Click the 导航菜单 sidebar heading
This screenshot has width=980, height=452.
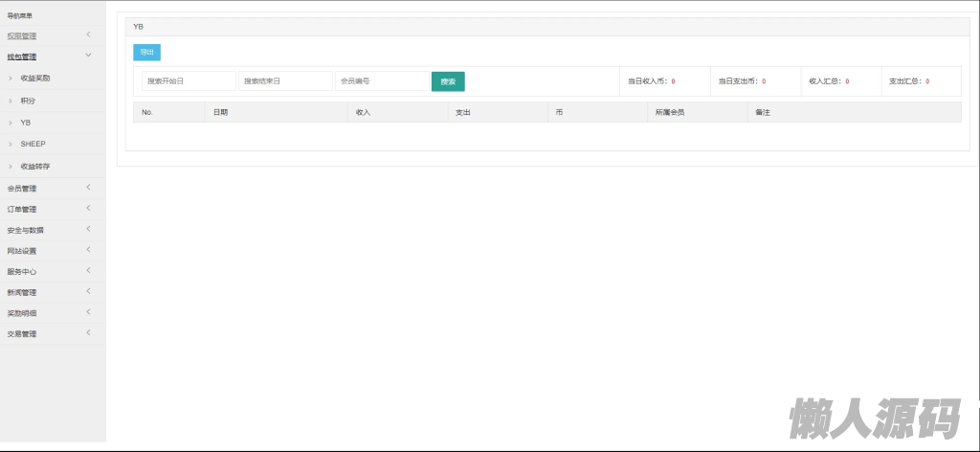19,15
